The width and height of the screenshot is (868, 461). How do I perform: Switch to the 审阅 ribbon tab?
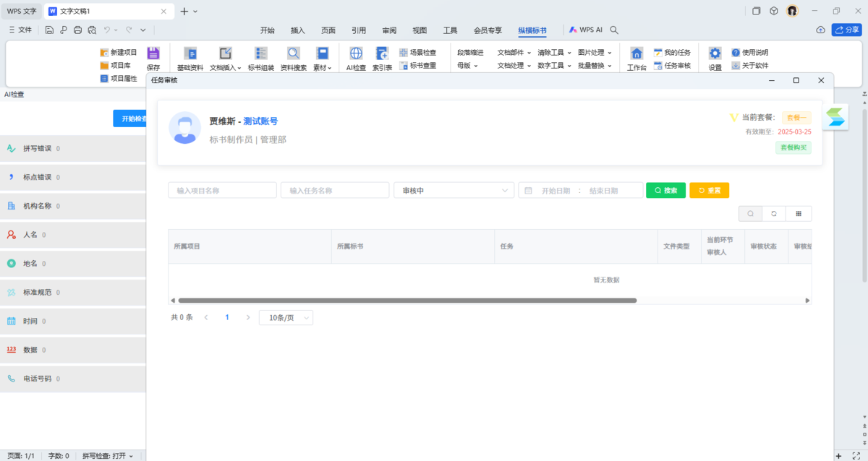389,30
